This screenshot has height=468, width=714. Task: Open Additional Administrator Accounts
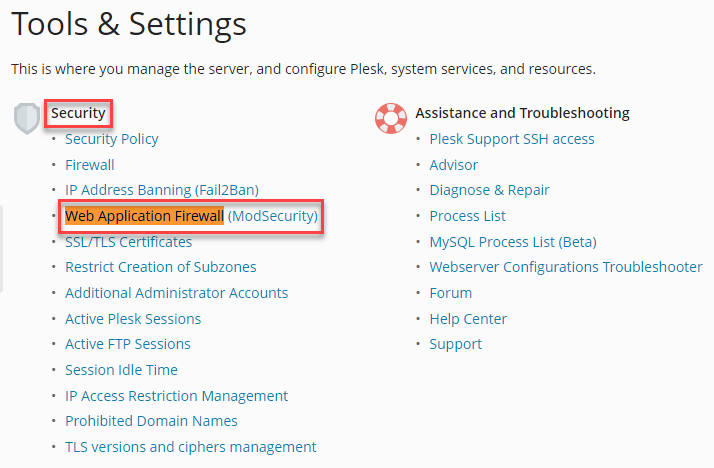pos(176,293)
